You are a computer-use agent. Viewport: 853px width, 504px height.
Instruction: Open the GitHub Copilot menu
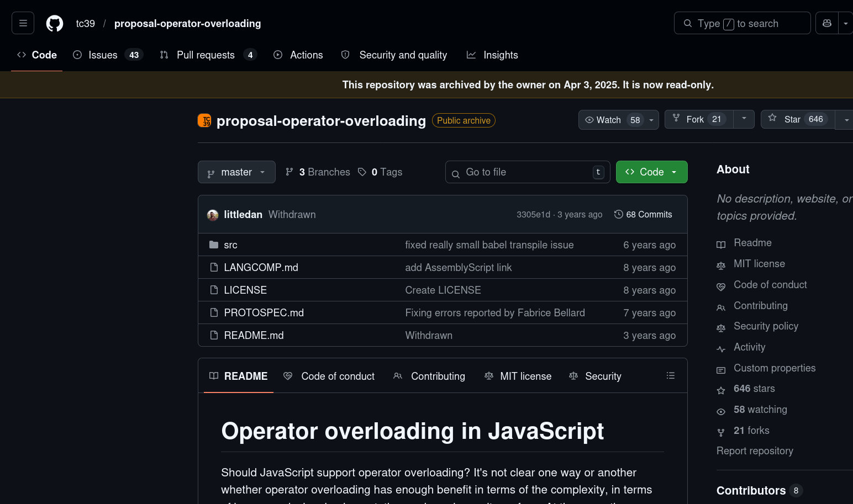tap(826, 23)
